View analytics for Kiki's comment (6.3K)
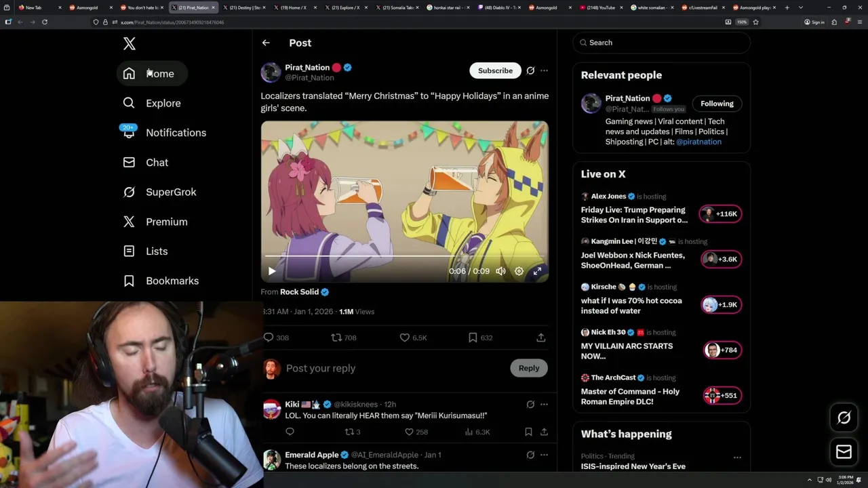This screenshot has width=868, height=488. pyautogui.click(x=477, y=432)
